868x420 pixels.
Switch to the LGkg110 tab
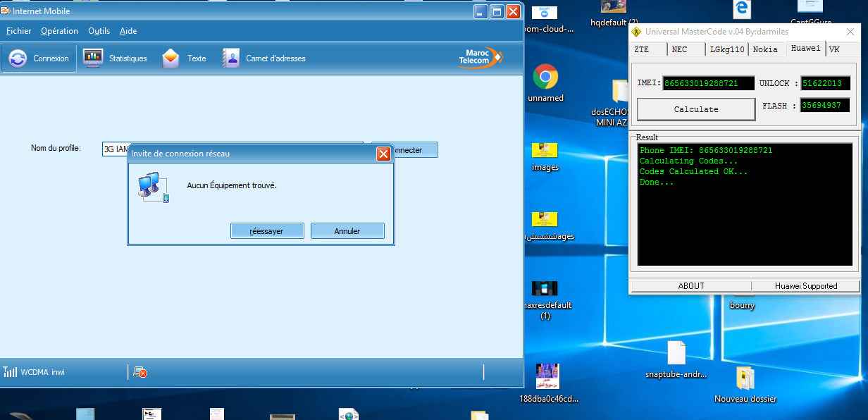point(727,49)
